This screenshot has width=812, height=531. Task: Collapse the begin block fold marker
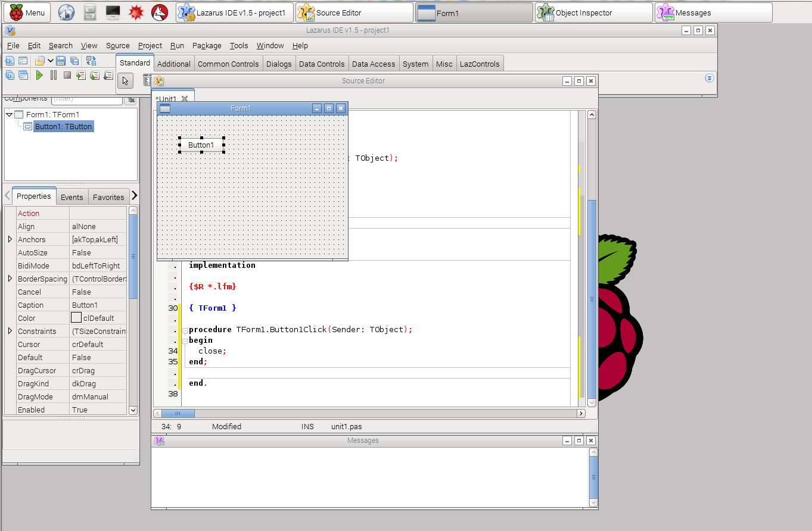pyautogui.click(x=185, y=341)
